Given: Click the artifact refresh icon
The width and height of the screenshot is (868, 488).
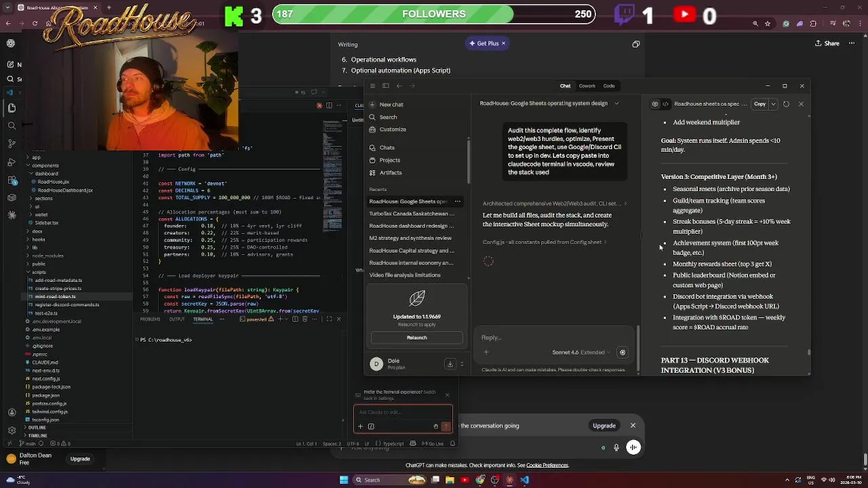Looking at the screenshot, I should coord(786,104).
